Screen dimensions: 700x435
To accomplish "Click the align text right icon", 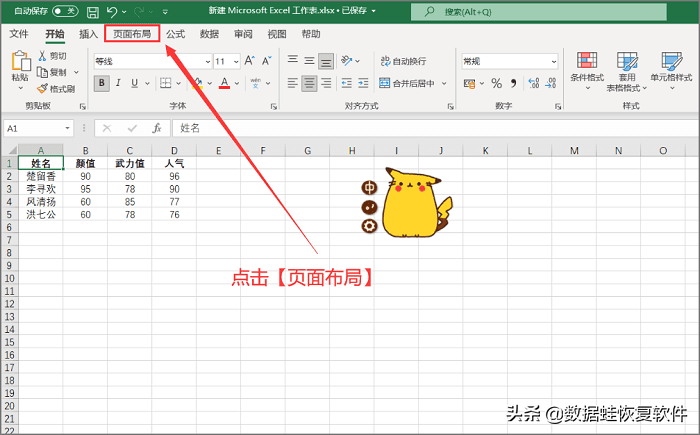I will click(x=326, y=83).
